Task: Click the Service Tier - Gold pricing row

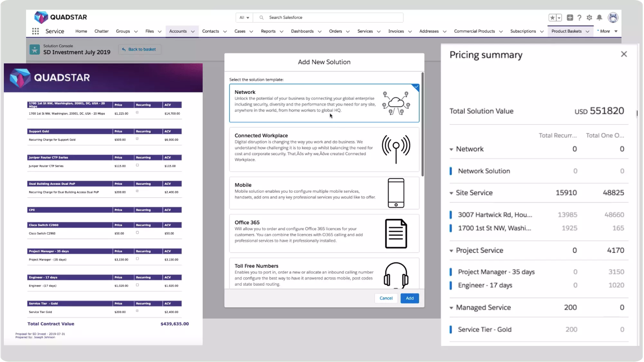Action: [x=538, y=330]
